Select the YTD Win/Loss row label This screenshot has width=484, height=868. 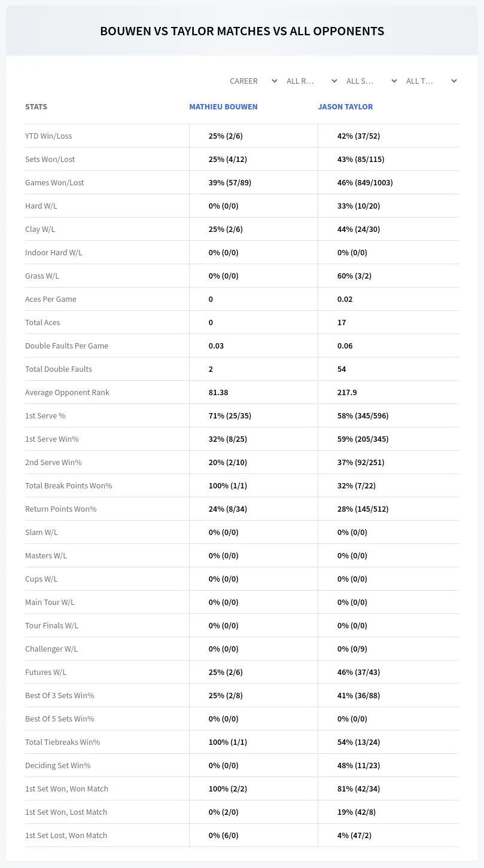[x=48, y=136]
